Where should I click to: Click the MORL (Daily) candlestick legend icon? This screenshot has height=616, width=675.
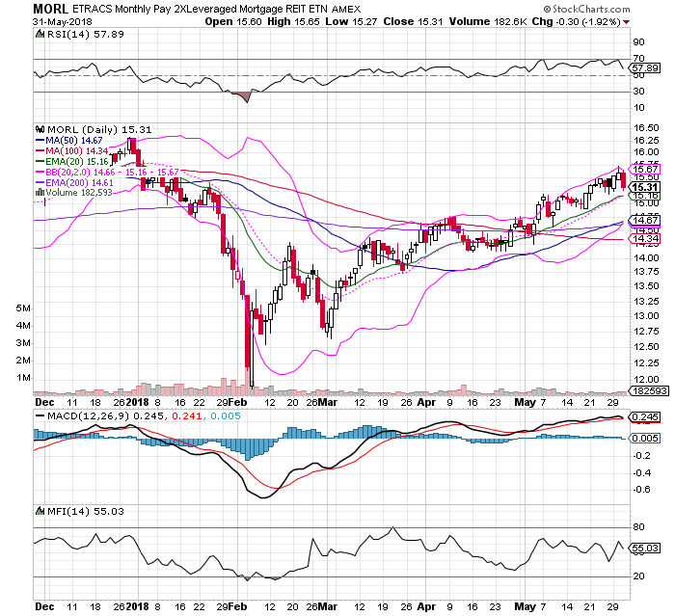point(40,129)
